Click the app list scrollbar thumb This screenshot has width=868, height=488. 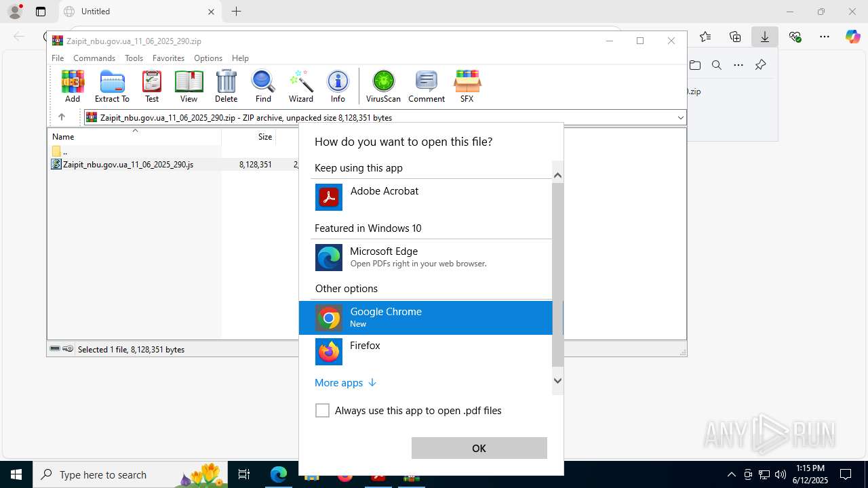(557, 274)
